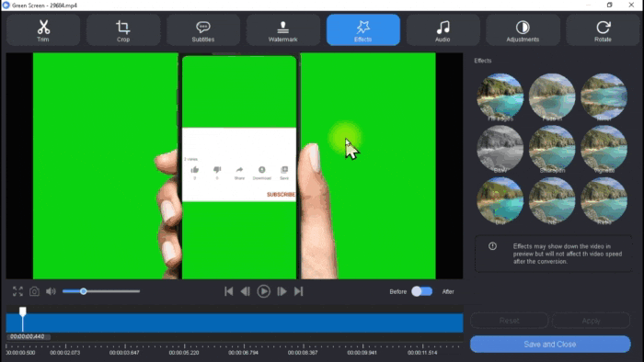Open the Subtitles speech bubble tool

pyautogui.click(x=203, y=30)
